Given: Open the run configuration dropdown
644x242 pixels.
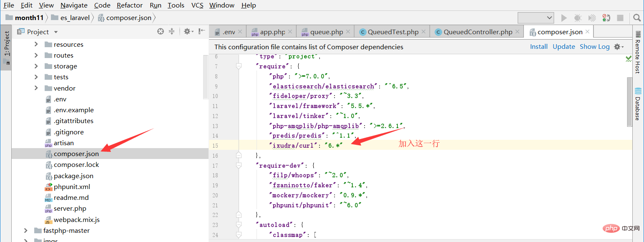Looking at the screenshot, I should point(536,18).
